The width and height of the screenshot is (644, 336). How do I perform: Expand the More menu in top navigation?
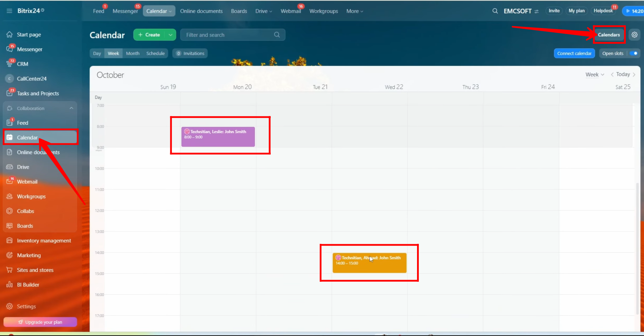coord(354,11)
